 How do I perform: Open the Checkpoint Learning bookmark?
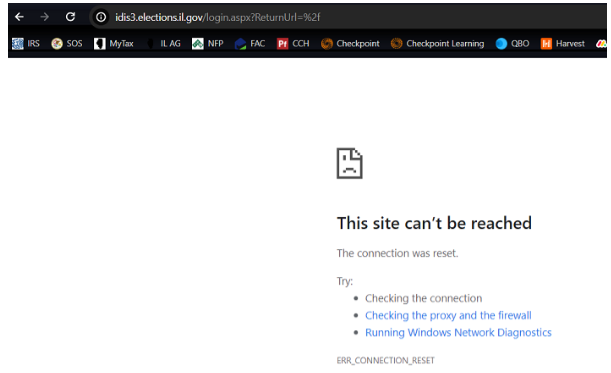pyautogui.click(x=438, y=44)
